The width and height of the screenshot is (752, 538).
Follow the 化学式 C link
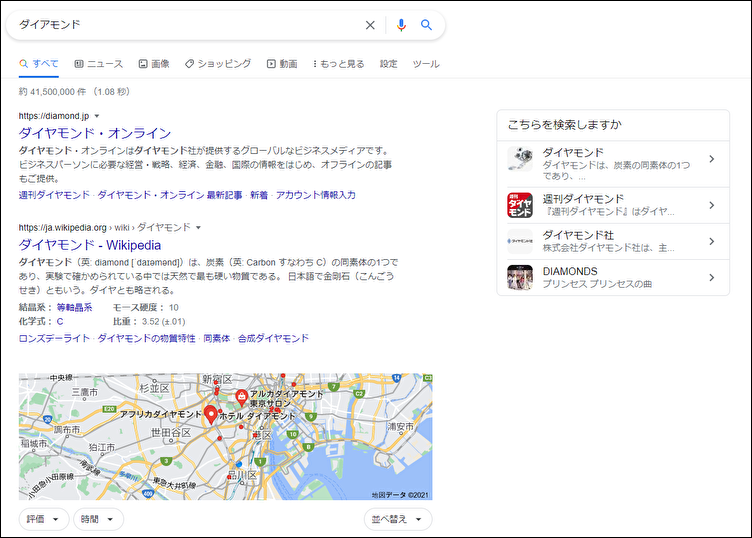point(60,321)
